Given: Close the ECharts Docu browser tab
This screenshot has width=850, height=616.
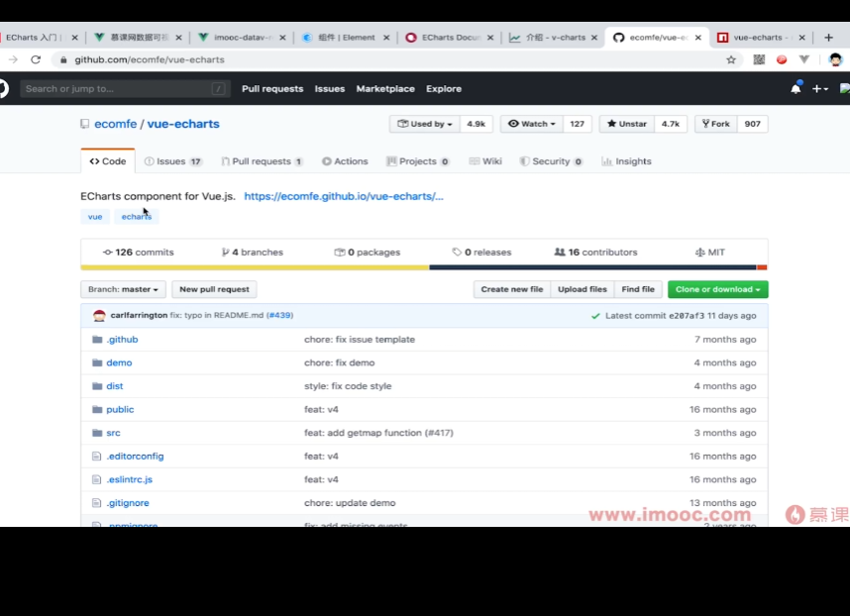Looking at the screenshot, I should [490, 38].
